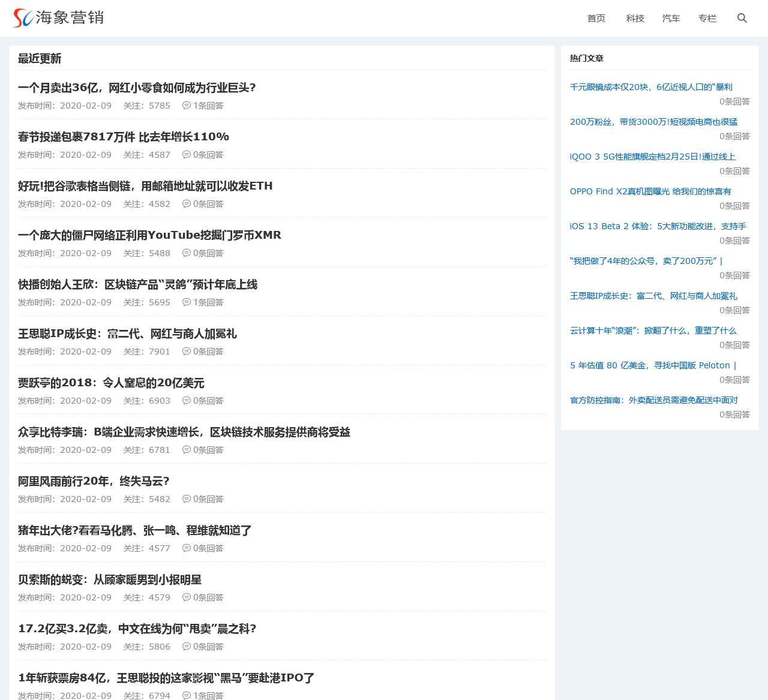Click the 热门文章 sidebar heading
Viewport: 768px width, 700px height.
point(587,58)
